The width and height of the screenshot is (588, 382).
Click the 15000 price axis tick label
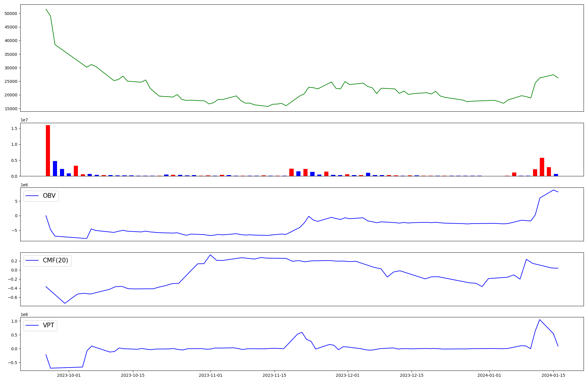(x=11, y=109)
